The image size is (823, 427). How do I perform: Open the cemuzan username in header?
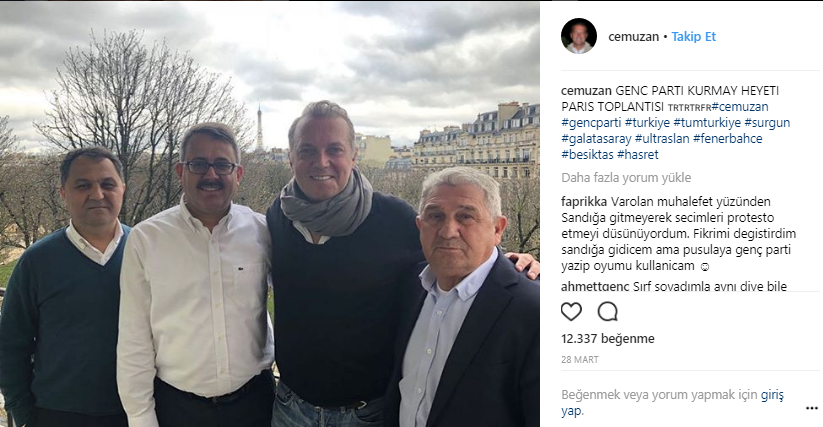[633, 37]
